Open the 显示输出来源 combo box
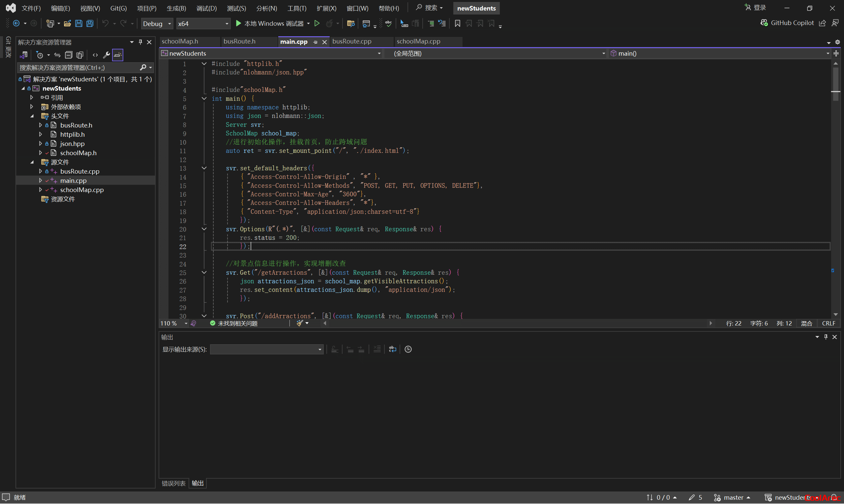844x504 pixels. click(266, 349)
